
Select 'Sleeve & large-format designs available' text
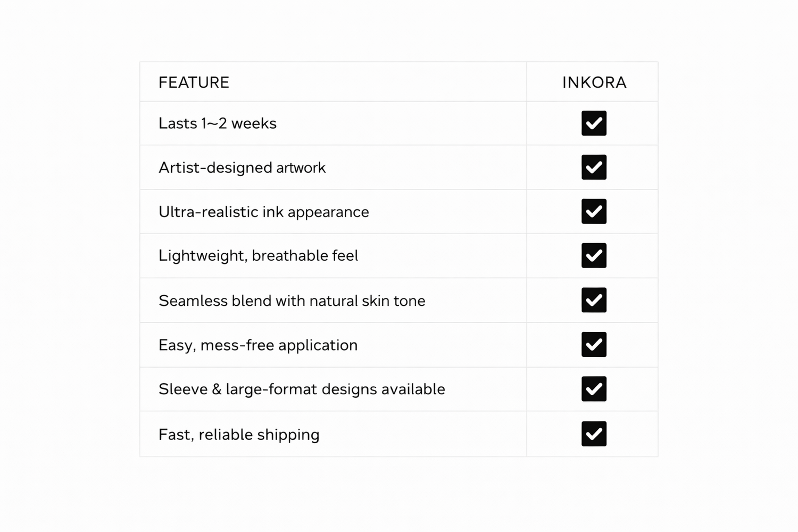(301, 389)
